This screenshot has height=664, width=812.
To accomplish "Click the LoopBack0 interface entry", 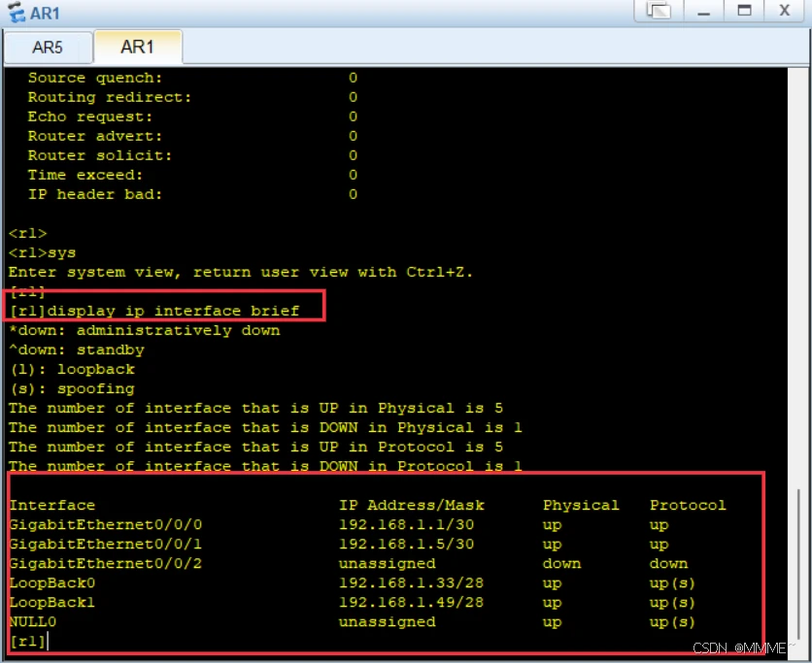I will pyautogui.click(x=51, y=582).
